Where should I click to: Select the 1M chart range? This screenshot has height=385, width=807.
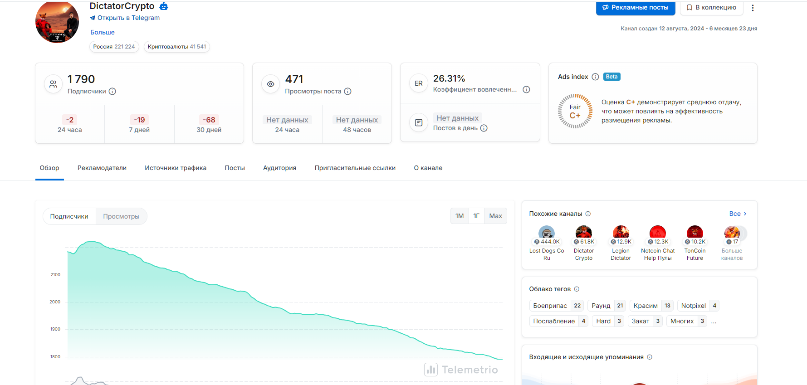tap(459, 216)
